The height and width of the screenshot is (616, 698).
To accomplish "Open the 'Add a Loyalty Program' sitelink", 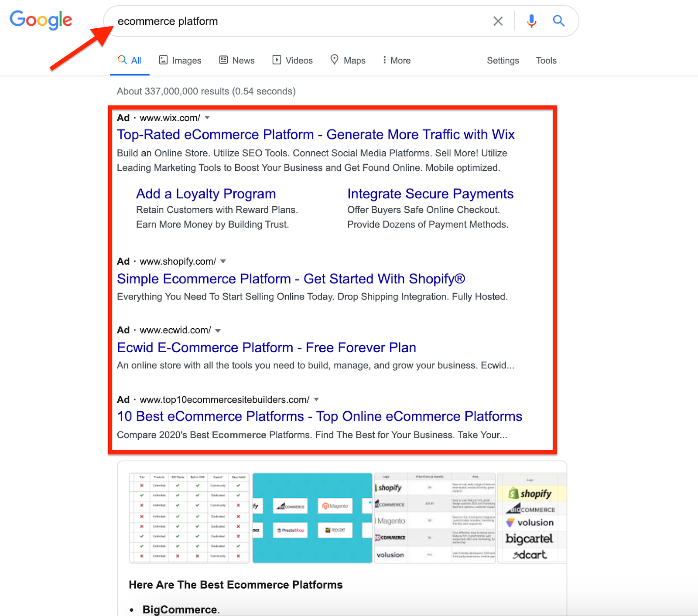I will pyautogui.click(x=206, y=194).
